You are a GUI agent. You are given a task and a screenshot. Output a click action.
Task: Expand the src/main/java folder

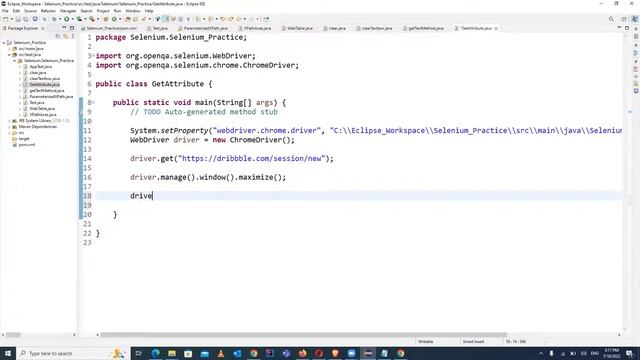(x=9, y=49)
